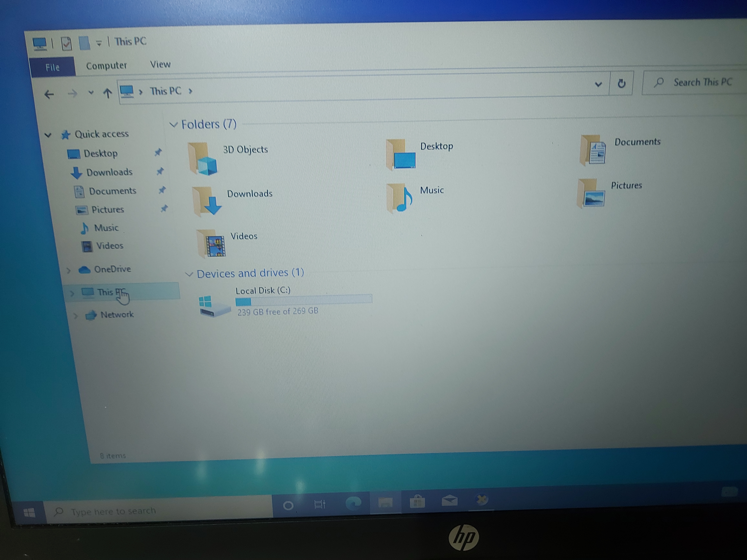Open the address bar history dropdown
Screen dimensions: 747x560
click(x=598, y=84)
